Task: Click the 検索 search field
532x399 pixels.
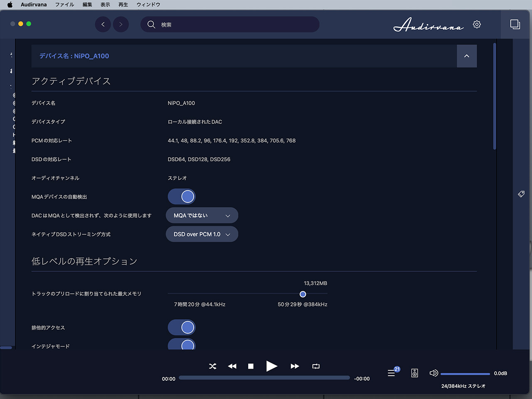Action: (x=230, y=25)
